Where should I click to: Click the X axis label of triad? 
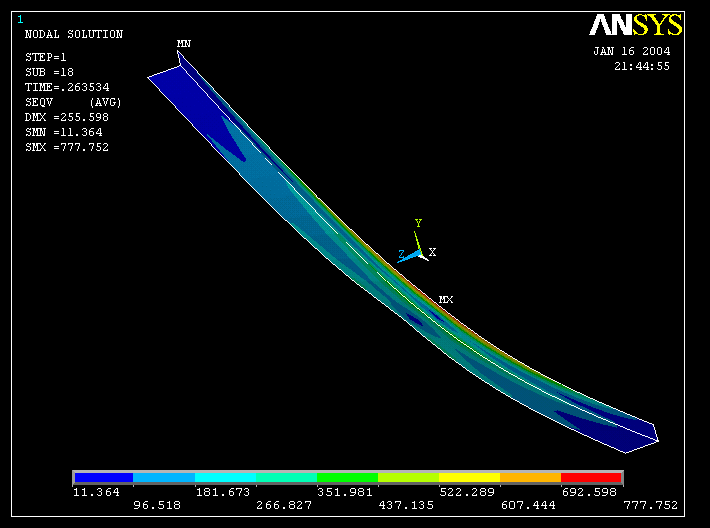pos(432,253)
